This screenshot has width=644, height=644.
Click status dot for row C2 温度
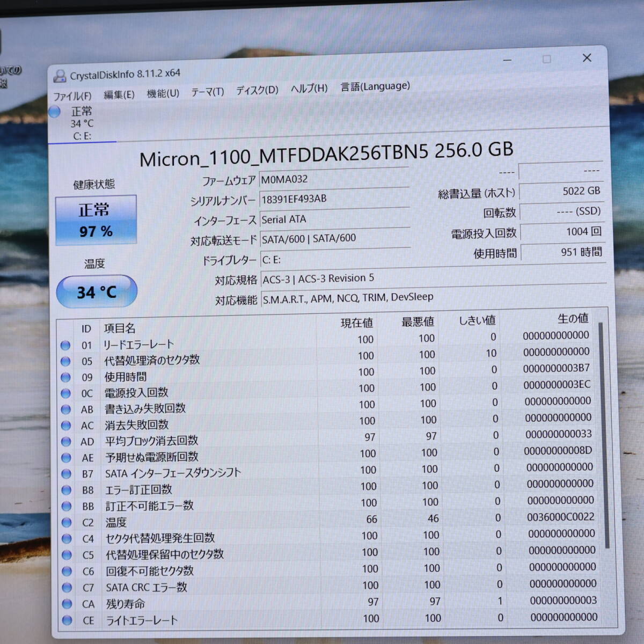click(67, 522)
